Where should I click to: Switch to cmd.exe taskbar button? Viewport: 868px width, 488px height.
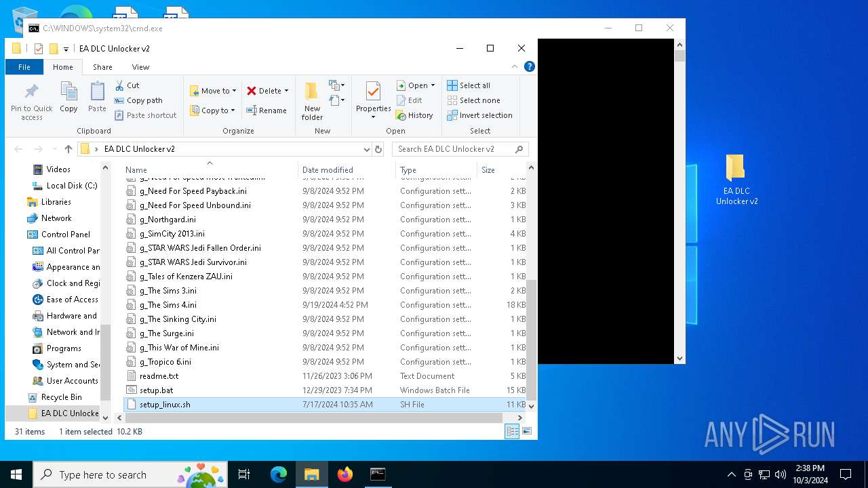click(378, 474)
